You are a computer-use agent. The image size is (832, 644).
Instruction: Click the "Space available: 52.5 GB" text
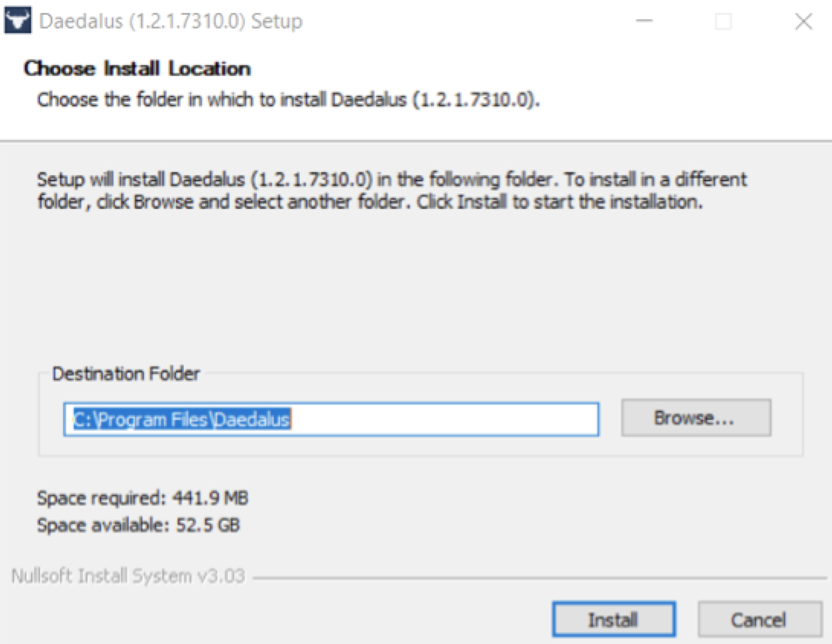click(x=138, y=525)
